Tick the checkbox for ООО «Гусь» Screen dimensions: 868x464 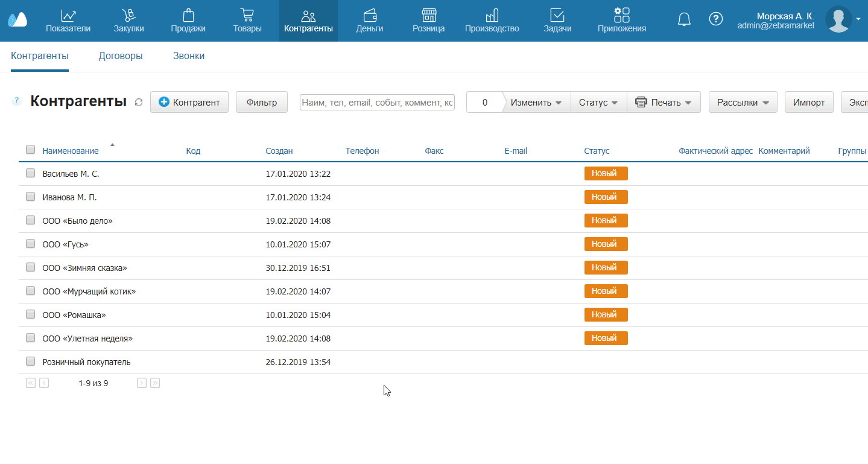[x=31, y=244]
